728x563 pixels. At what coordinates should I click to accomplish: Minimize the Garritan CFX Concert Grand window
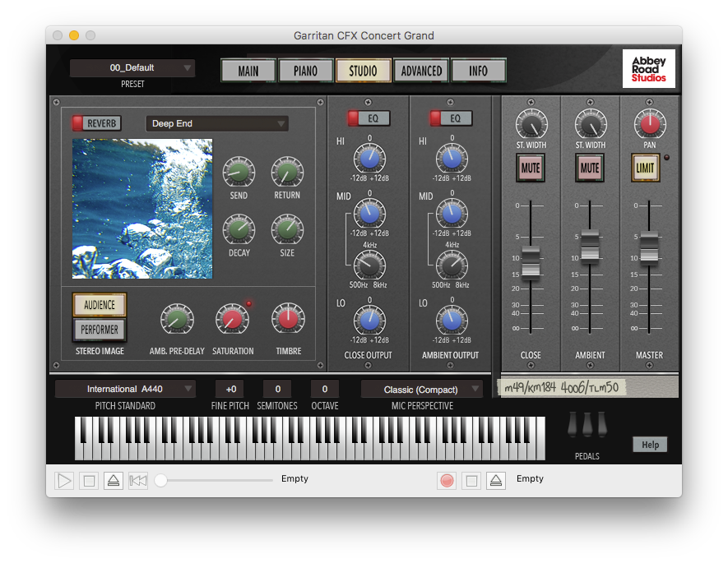coord(74,35)
